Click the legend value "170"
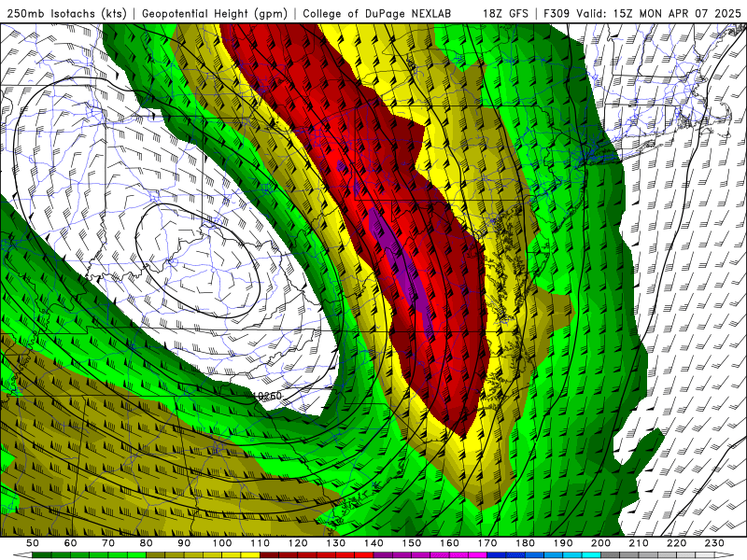747x560 pixels. pyautogui.click(x=486, y=543)
